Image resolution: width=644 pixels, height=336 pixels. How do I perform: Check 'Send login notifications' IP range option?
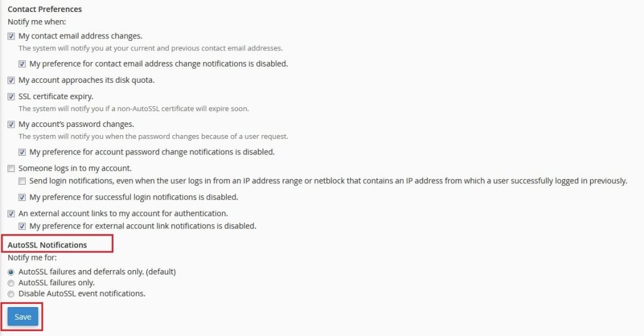point(22,181)
